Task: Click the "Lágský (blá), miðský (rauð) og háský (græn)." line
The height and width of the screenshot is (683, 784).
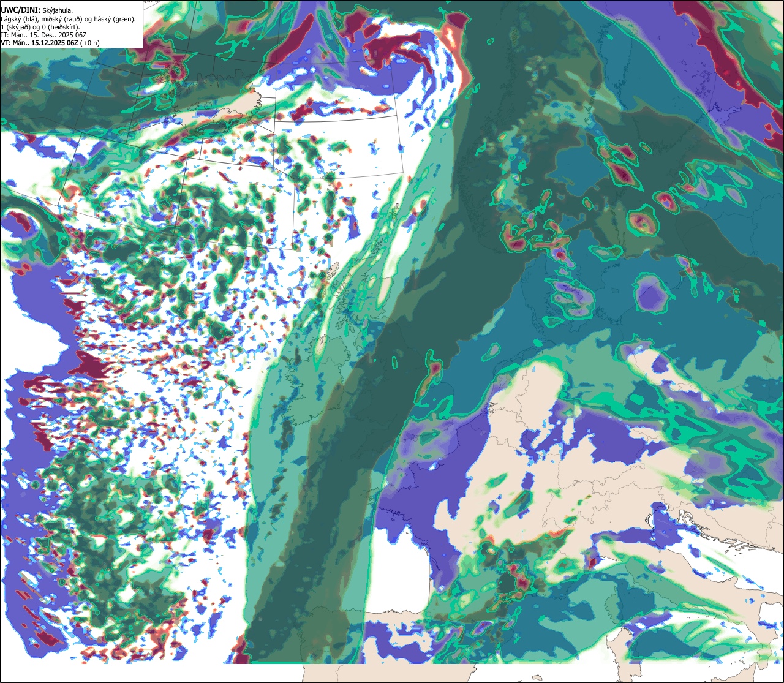Action: coord(69,19)
